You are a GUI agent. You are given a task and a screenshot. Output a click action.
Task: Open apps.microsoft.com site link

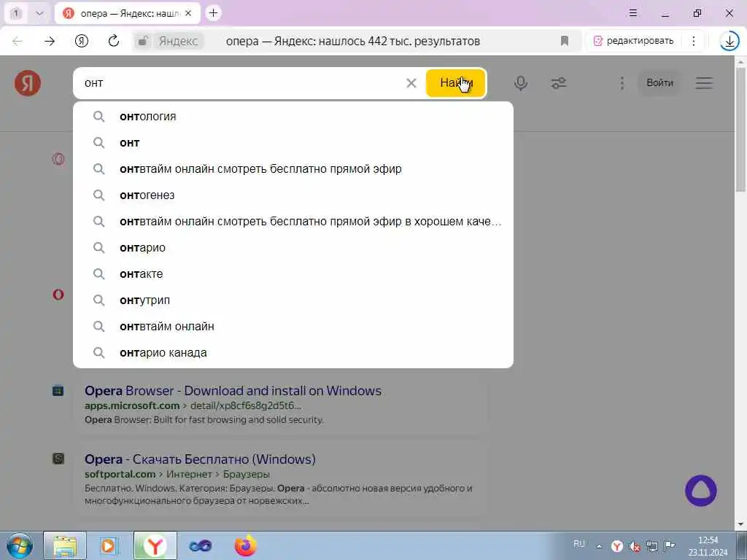tap(132, 405)
